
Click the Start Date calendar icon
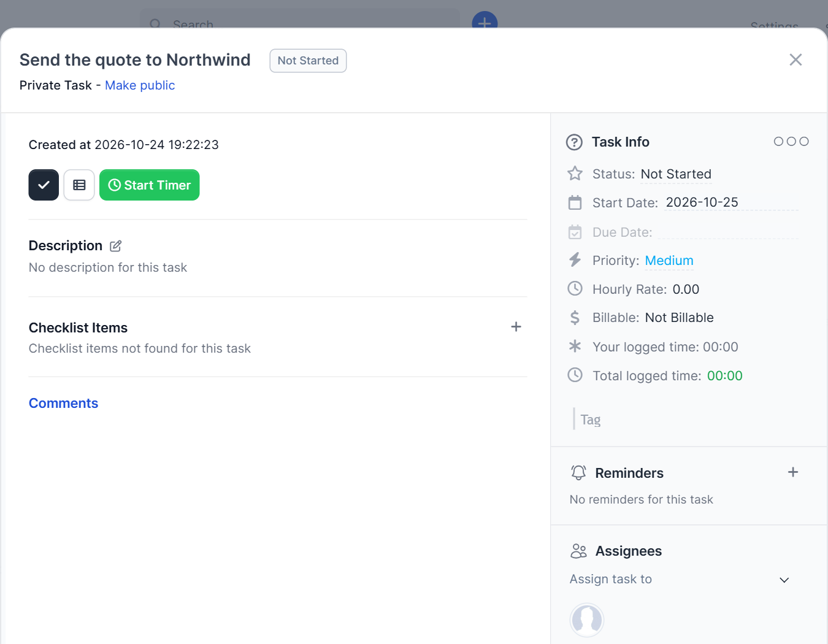[575, 202]
